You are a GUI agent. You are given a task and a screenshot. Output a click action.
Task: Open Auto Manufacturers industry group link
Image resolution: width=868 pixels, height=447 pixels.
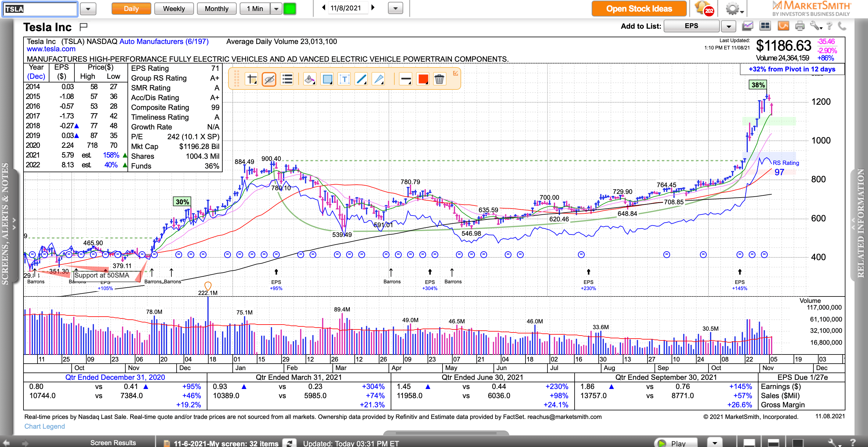(164, 42)
